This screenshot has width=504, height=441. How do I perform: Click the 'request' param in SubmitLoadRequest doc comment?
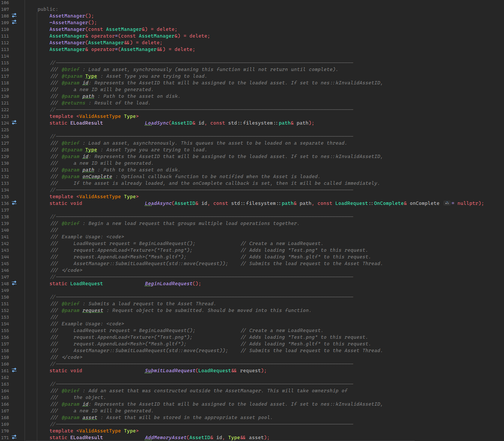[93, 310]
